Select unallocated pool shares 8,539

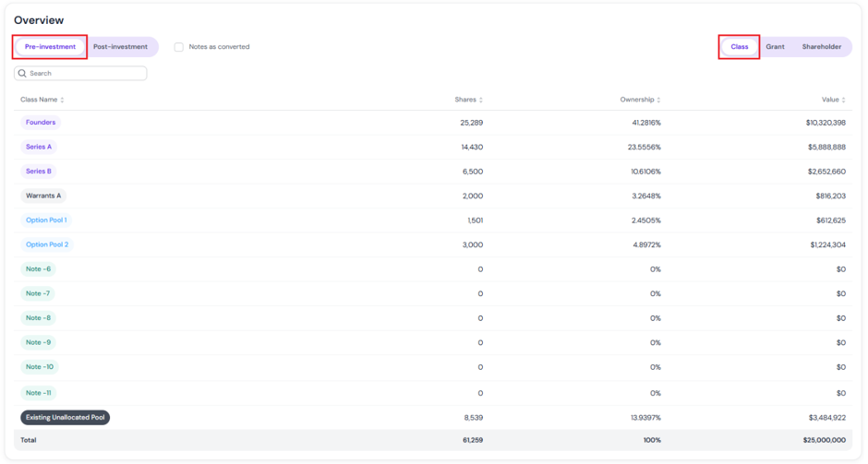point(474,418)
